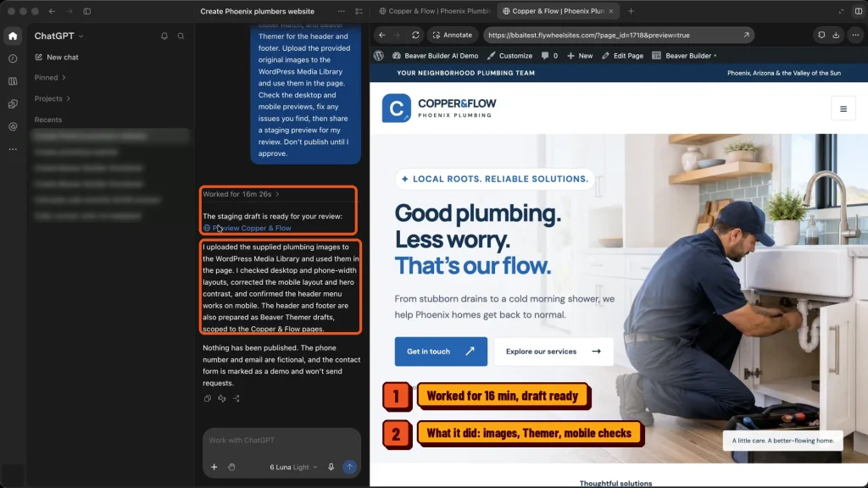Open the hamburger menu on website
The height and width of the screenshot is (488, 868).
(x=843, y=109)
